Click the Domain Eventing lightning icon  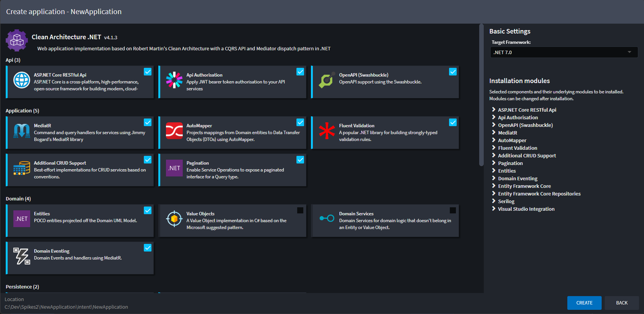point(22,256)
